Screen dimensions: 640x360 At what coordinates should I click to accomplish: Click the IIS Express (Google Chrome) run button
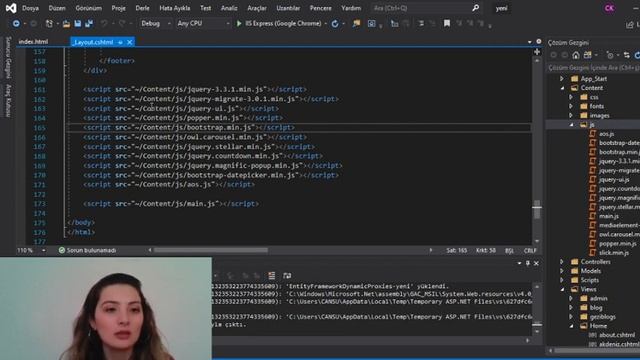click(x=279, y=24)
